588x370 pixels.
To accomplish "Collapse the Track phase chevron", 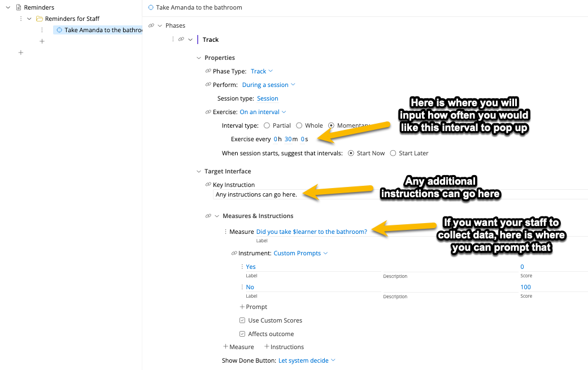I will click(190, 40).
